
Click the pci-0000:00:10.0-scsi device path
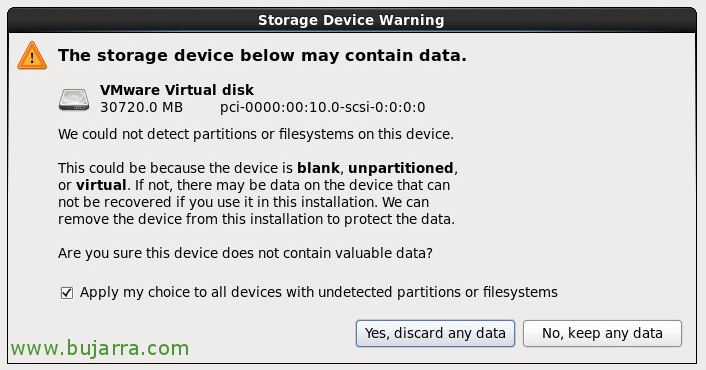322,107
